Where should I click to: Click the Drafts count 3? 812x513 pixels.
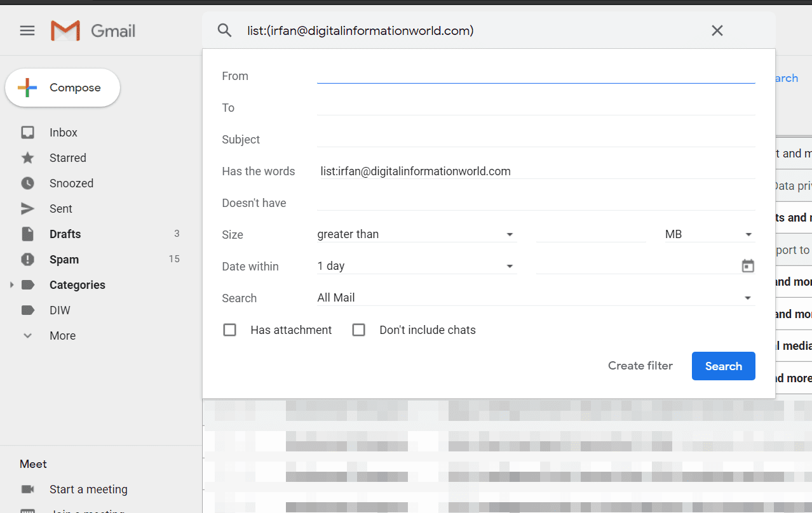(x=177, y=234)
